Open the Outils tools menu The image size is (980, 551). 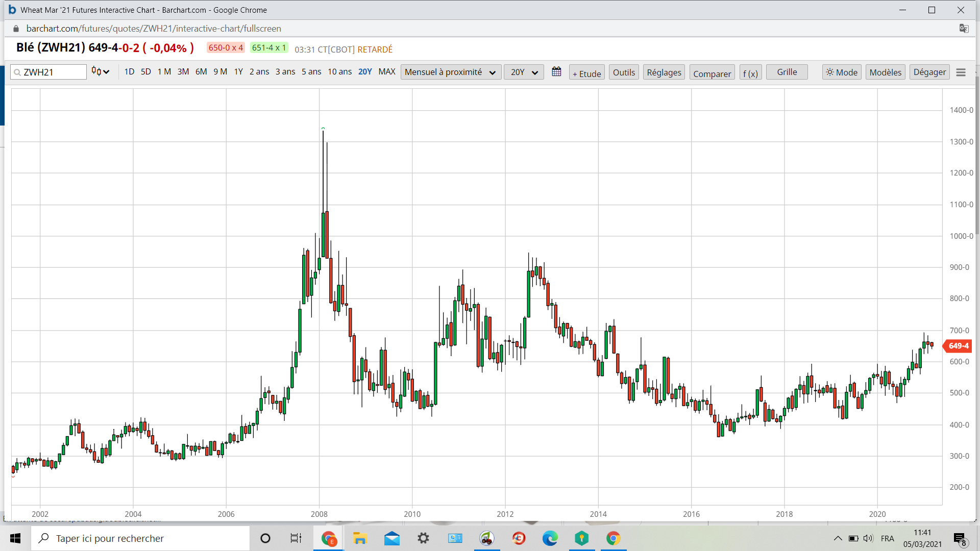point(624,72)
